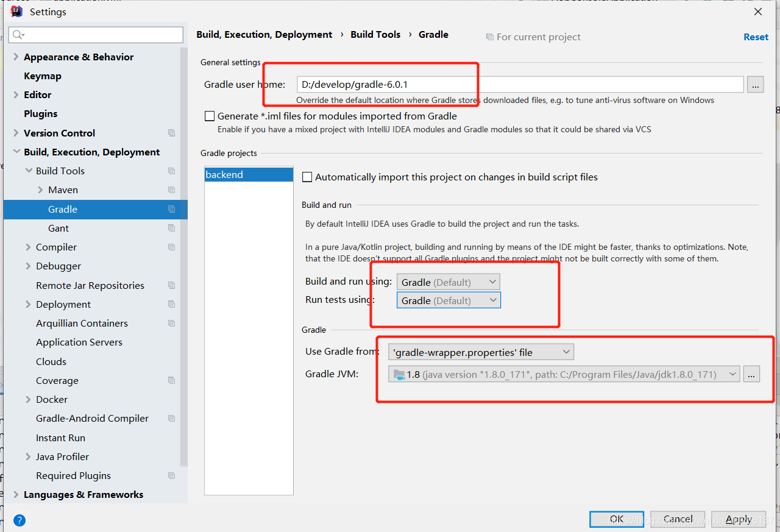Screen dimensions: 780x532
Task: Click the project-level icon beside Arquillian Containers
Action: pos(172,323)
